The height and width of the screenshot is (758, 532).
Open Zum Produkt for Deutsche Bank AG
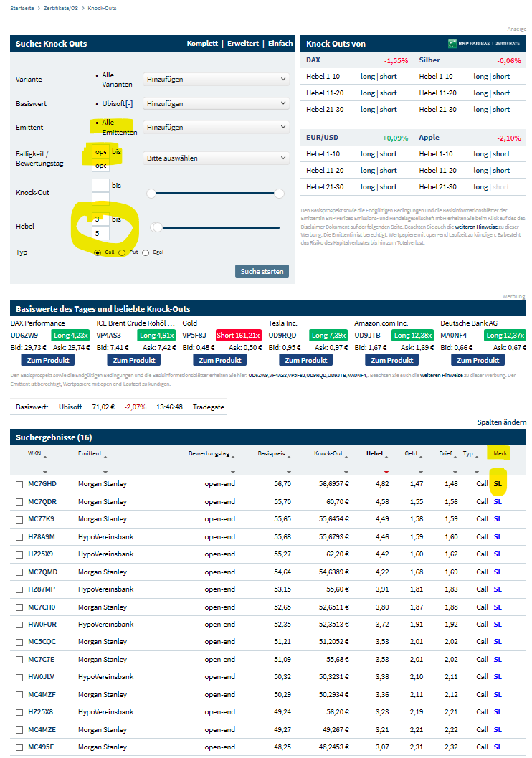(478, 360)
